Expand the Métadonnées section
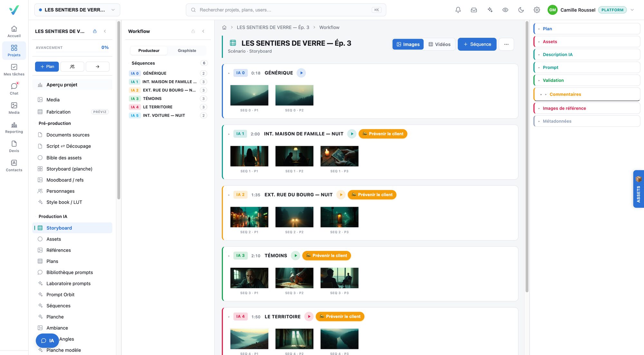 (x=587, y=121)
